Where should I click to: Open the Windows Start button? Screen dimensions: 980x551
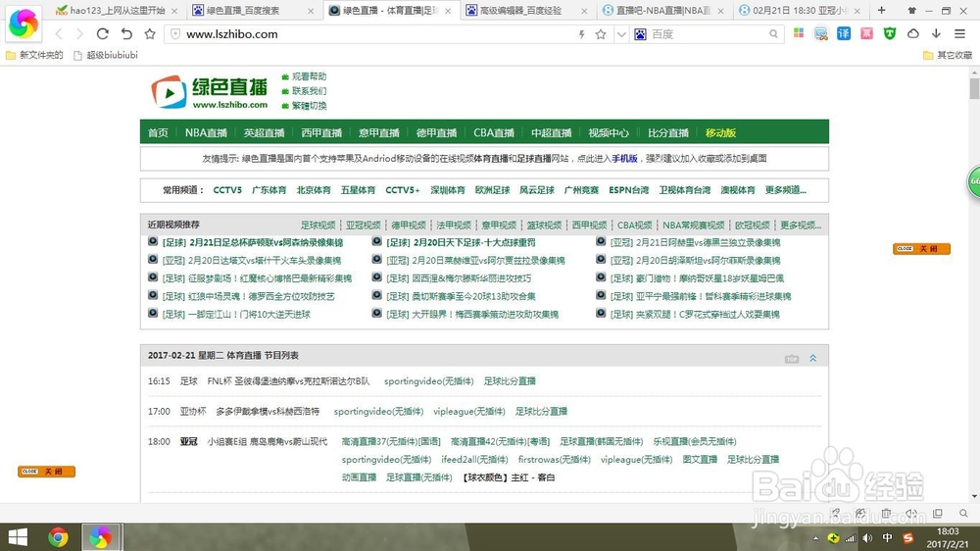point(18,537)
